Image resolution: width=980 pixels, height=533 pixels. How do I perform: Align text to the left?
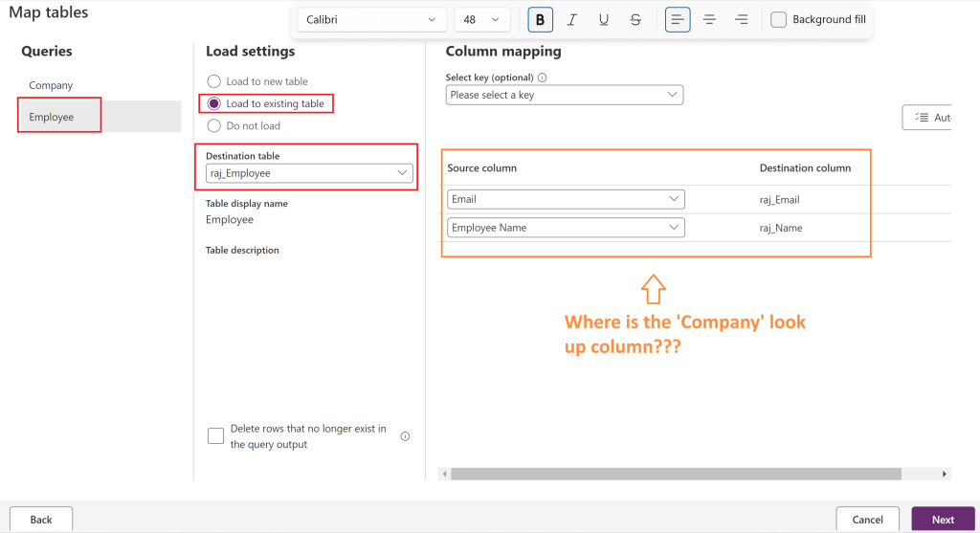678,19
